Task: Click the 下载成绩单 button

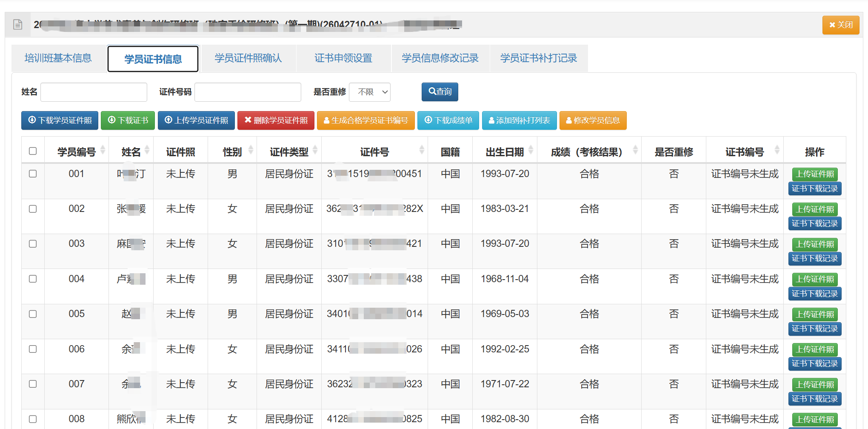Action: (448, 120)
